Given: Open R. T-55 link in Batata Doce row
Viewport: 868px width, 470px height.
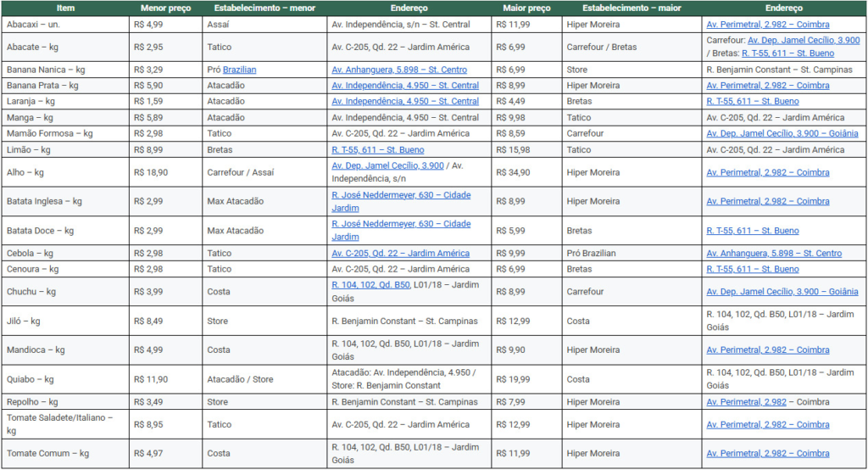Looking at the screenshot, I should click(753, 231).
